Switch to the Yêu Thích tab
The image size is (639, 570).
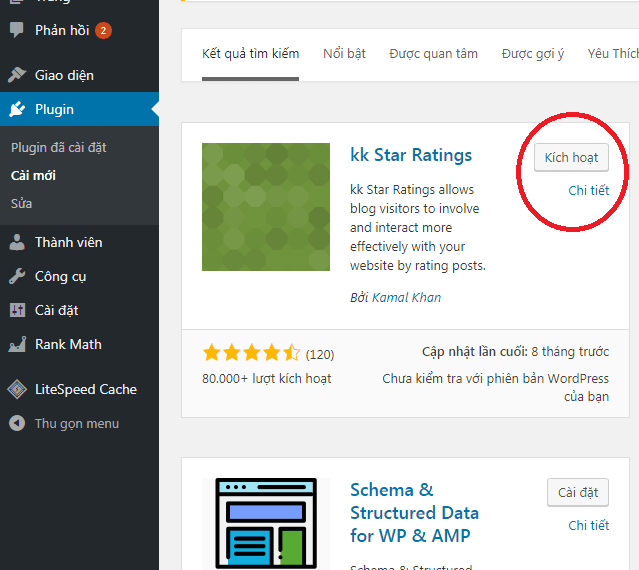[x=613, y=54]
